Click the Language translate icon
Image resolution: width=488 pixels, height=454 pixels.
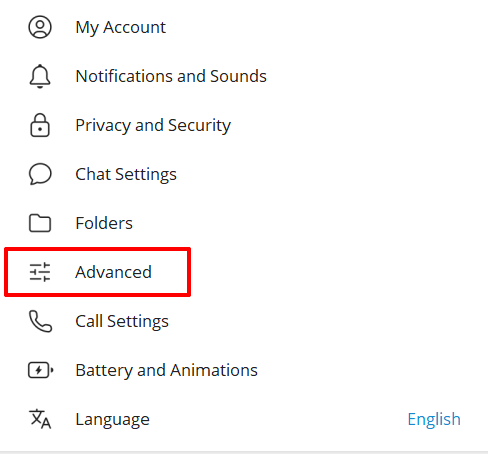click(x=40, y=419)
